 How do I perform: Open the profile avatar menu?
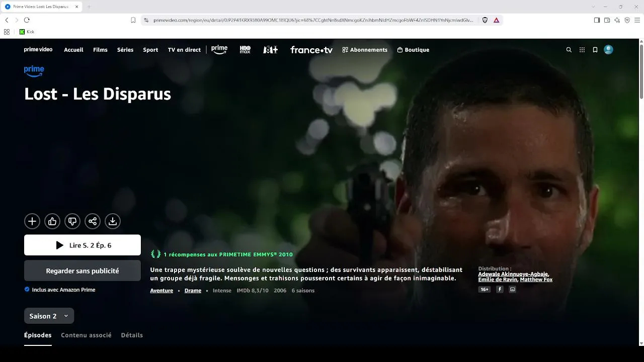tap(608, 50)
